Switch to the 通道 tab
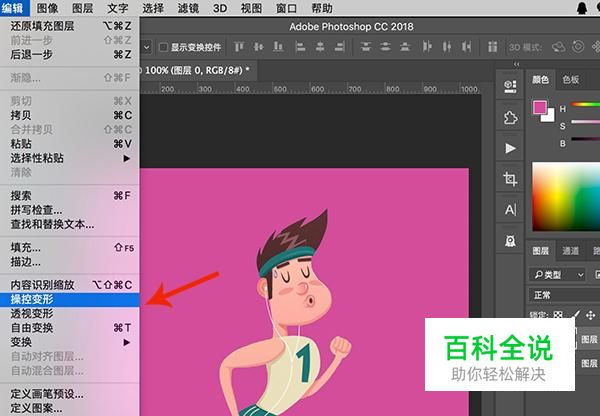The image size is (600, 416). [571, 251]
